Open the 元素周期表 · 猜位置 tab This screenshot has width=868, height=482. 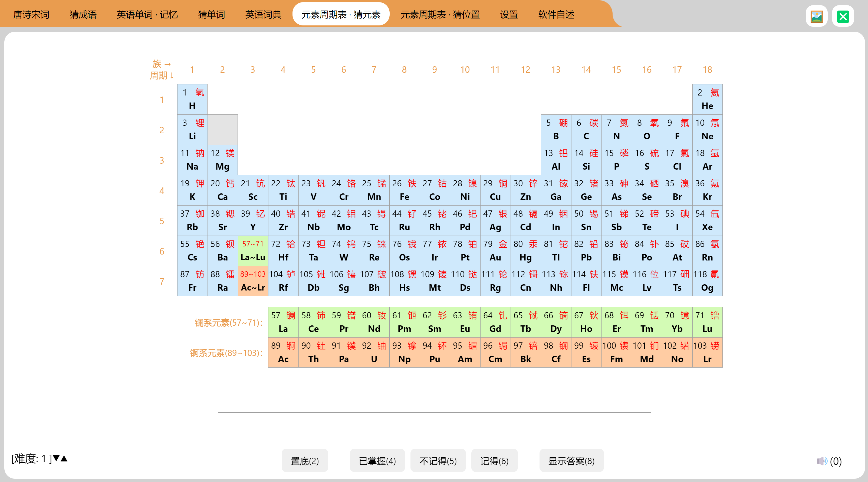(x=440, y=15)
